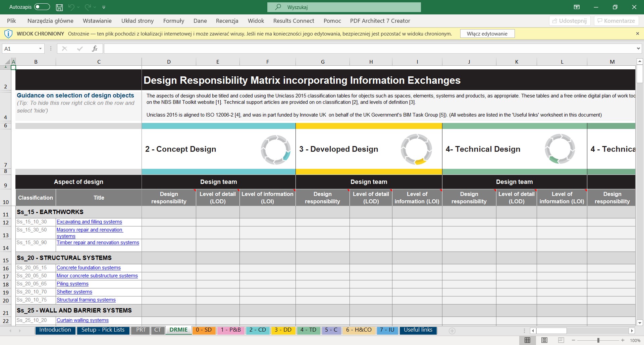Click the Wyszukaj search box
The width and height of the screenshot is (644, 345).
tap(344, 7)
